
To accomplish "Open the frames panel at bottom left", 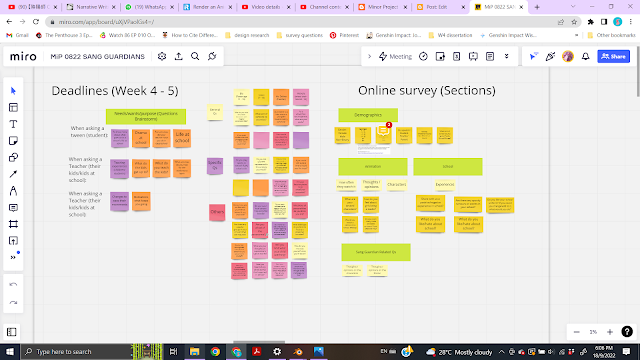I will (x=12, y=332).
